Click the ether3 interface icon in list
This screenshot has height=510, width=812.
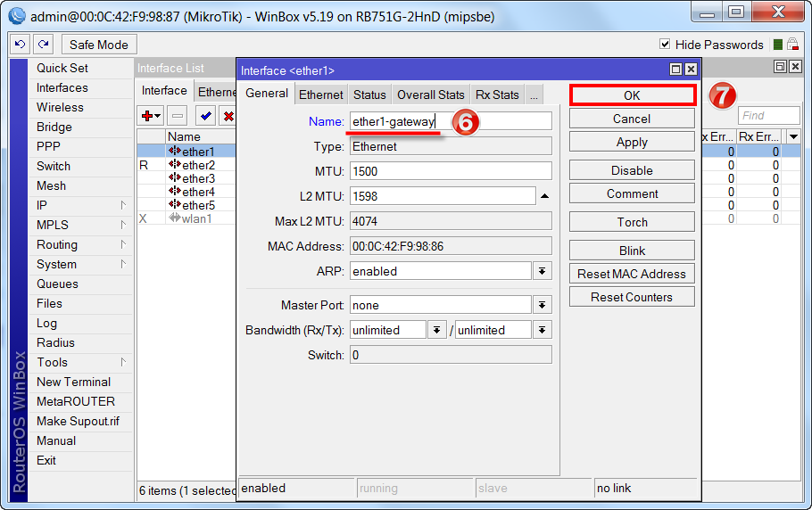tap(175, 178)
